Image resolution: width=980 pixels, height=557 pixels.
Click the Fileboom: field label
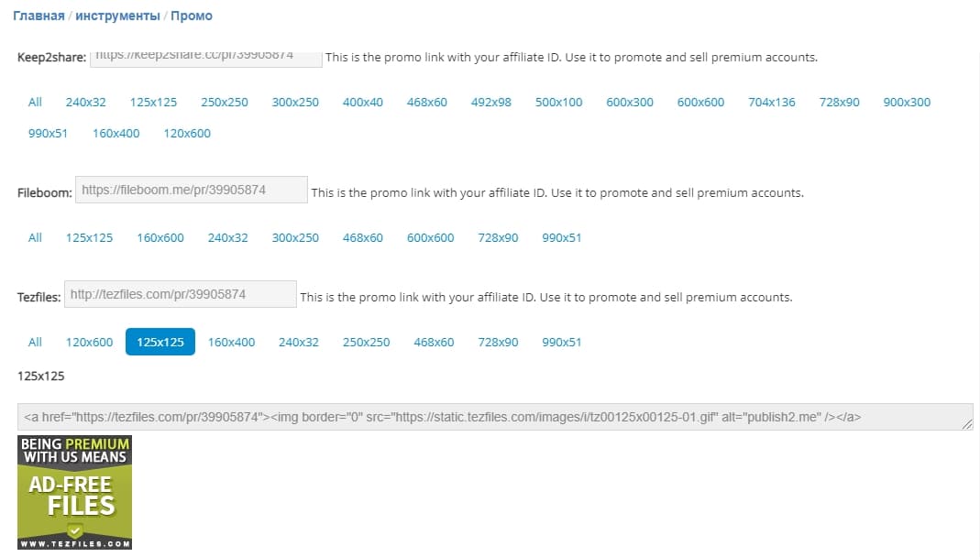[x=45, y=193]
